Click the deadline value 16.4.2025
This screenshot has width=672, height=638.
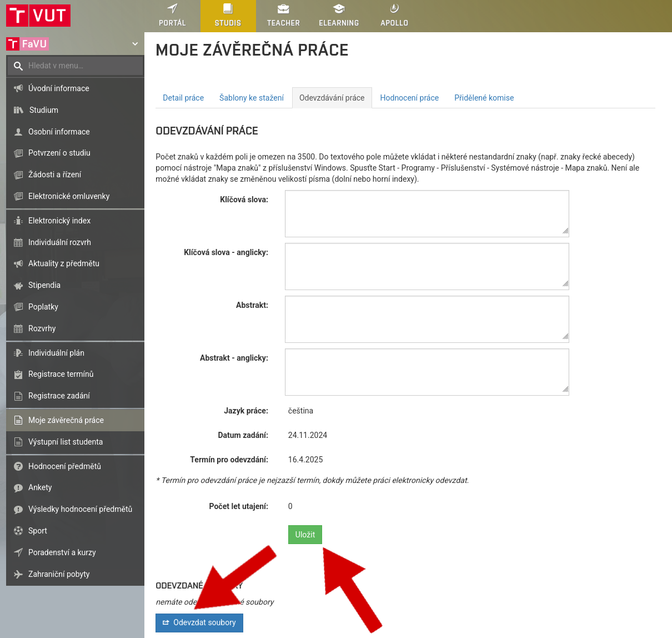[x=305, y=460]
